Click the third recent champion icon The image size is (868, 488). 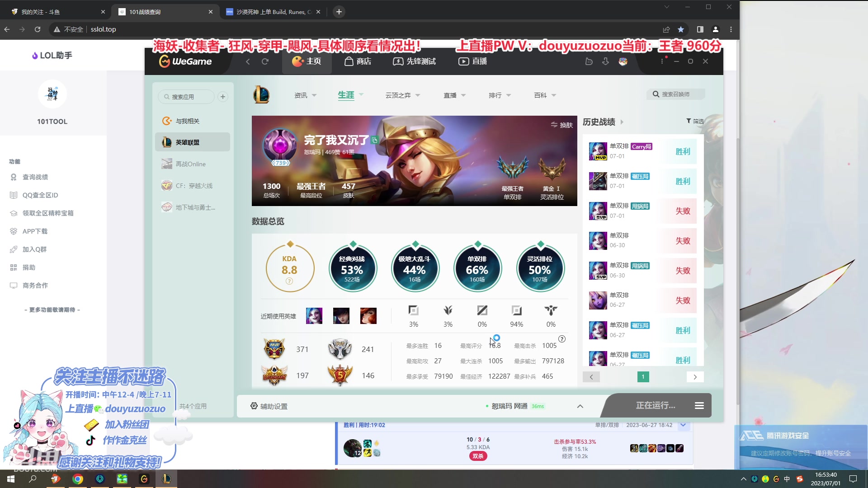(368, 316)
